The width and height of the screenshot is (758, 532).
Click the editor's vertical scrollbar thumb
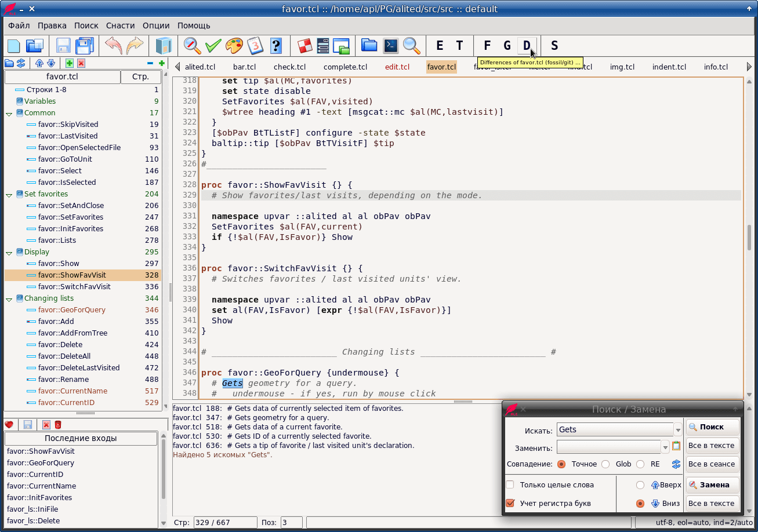(x=749, y=236)
